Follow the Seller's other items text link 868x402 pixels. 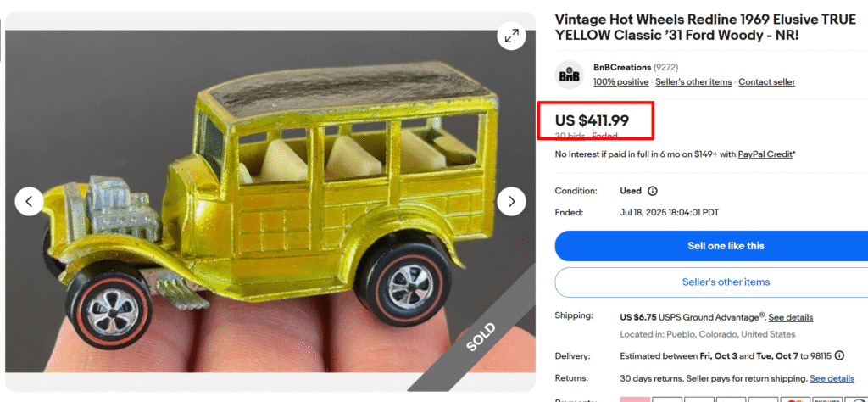pos(693,82)
